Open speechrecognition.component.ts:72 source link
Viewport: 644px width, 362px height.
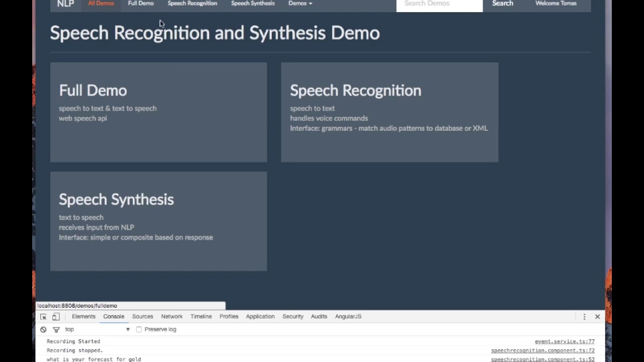(543, 350)
